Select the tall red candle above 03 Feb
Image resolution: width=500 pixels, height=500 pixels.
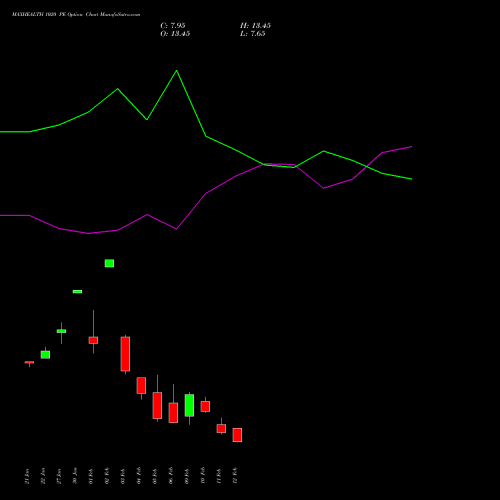tap(125, 354)
